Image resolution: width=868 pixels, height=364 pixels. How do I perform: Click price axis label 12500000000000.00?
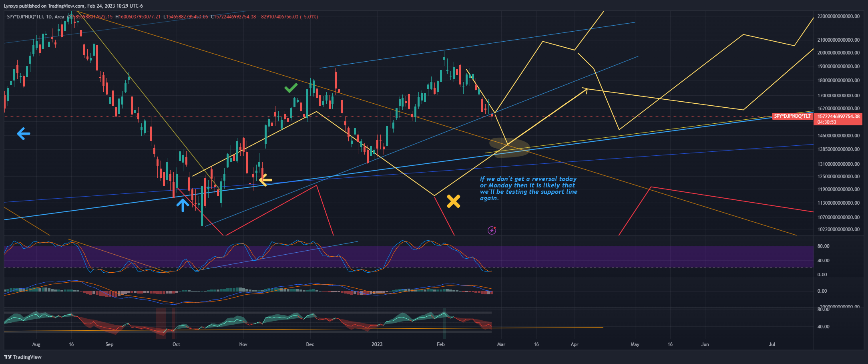click(838, 177)
